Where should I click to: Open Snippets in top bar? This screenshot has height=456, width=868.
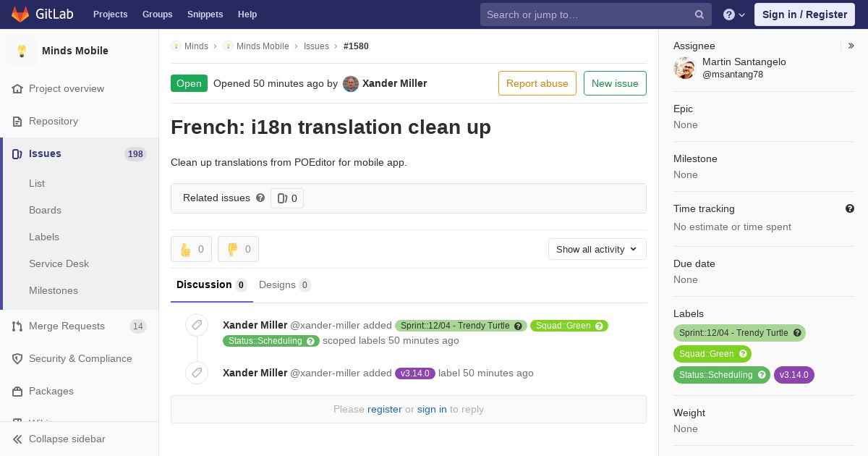click(205, 14)
